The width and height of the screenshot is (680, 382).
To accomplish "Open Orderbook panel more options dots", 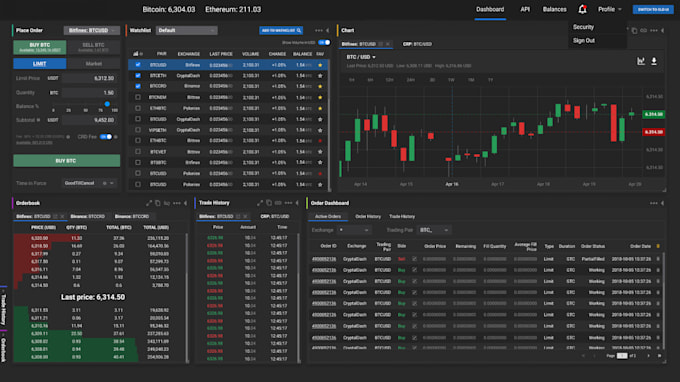I will point(177,203).
